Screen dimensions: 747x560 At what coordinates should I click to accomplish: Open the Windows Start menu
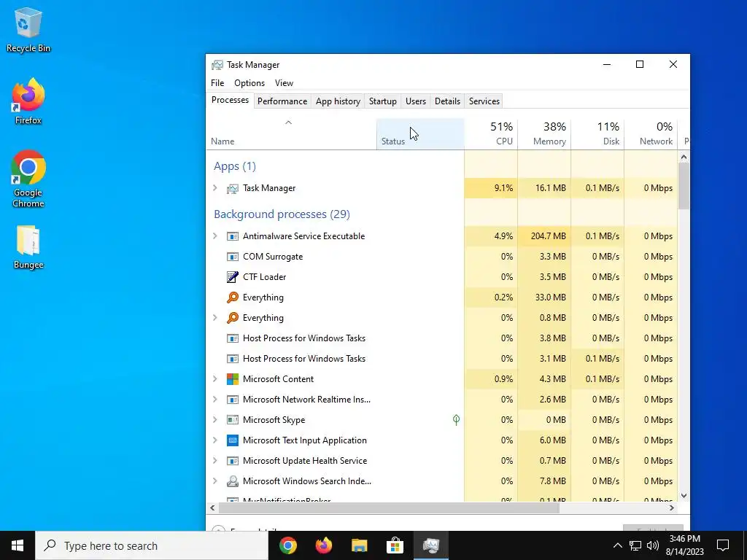tap(18, 545)
